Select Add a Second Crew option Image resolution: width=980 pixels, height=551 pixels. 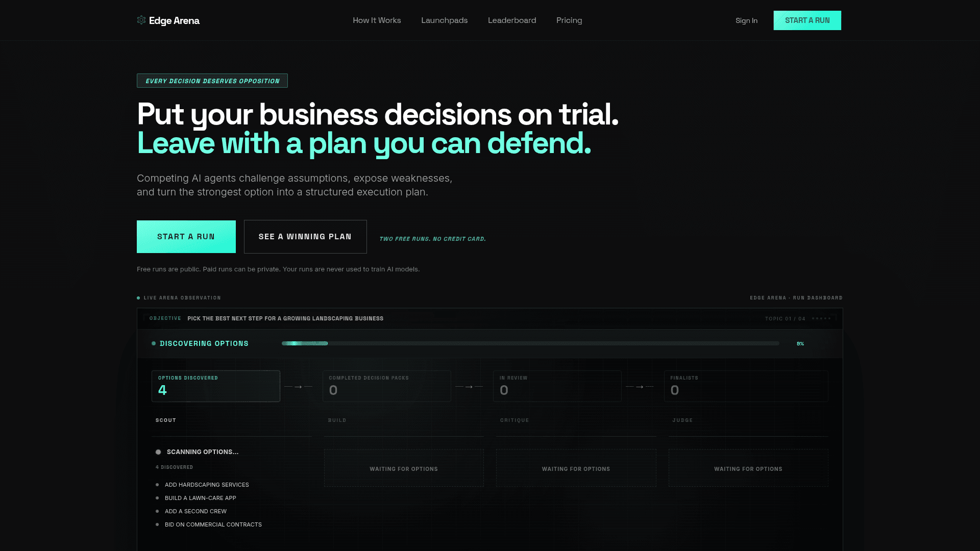pyautogui.click(x=195, y=511)
